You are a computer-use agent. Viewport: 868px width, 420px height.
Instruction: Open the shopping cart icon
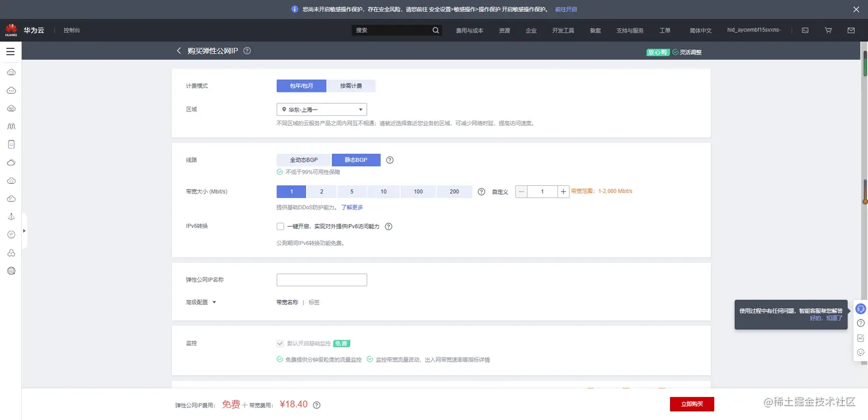click(828, 30)
